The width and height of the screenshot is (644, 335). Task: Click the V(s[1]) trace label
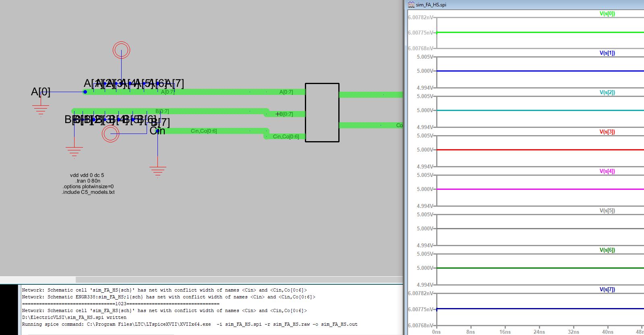tap(607, 53)
